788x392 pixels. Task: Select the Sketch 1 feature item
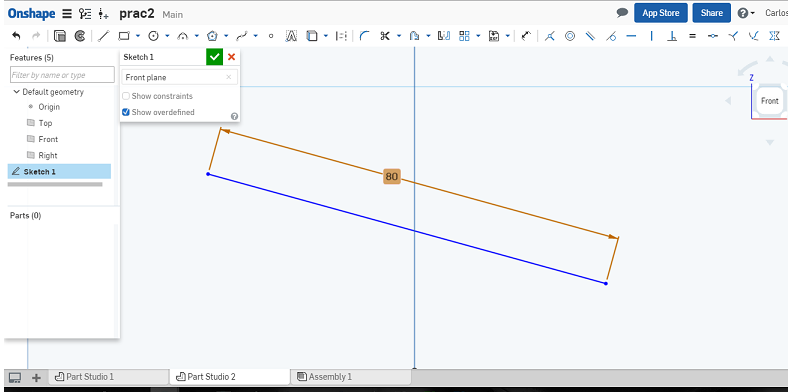click(x=59, y=171)
